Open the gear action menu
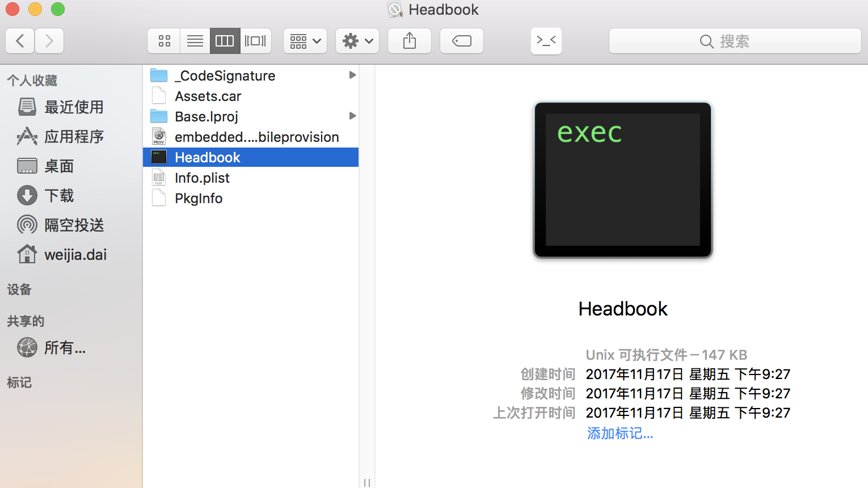 coord(357,41)
